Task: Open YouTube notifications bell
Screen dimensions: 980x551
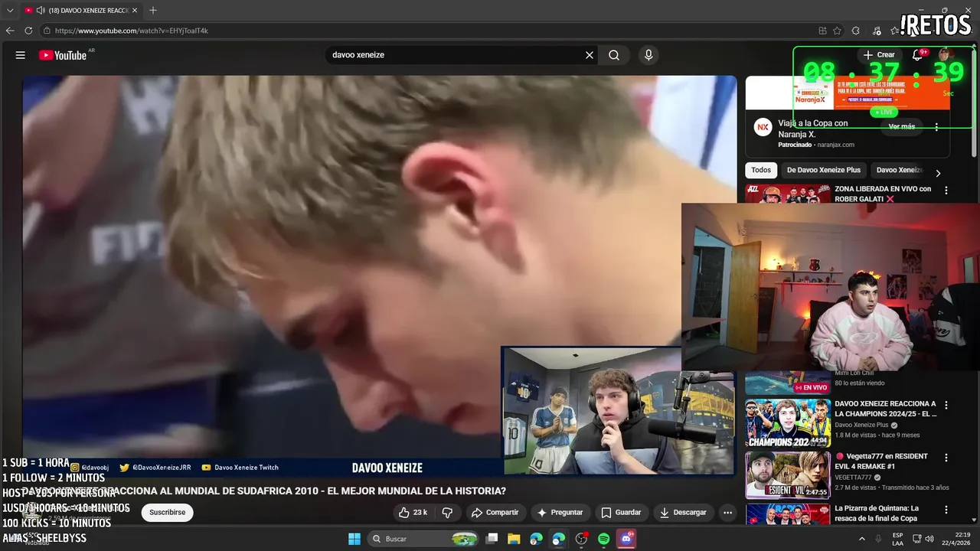Action: [x=917, y=55]
